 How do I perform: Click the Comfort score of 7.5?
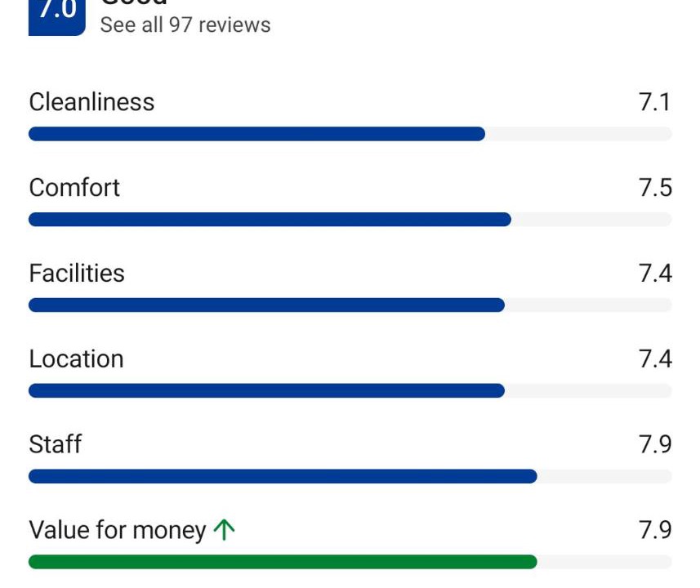point(654,188)
